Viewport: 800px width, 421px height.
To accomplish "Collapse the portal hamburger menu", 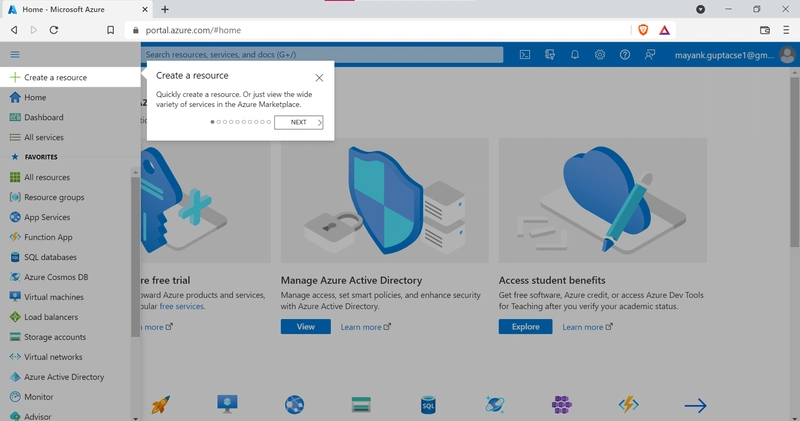I will (x=15, y=55).
